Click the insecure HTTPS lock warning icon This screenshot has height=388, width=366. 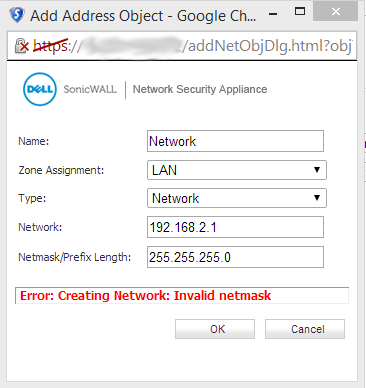point(22,46)
